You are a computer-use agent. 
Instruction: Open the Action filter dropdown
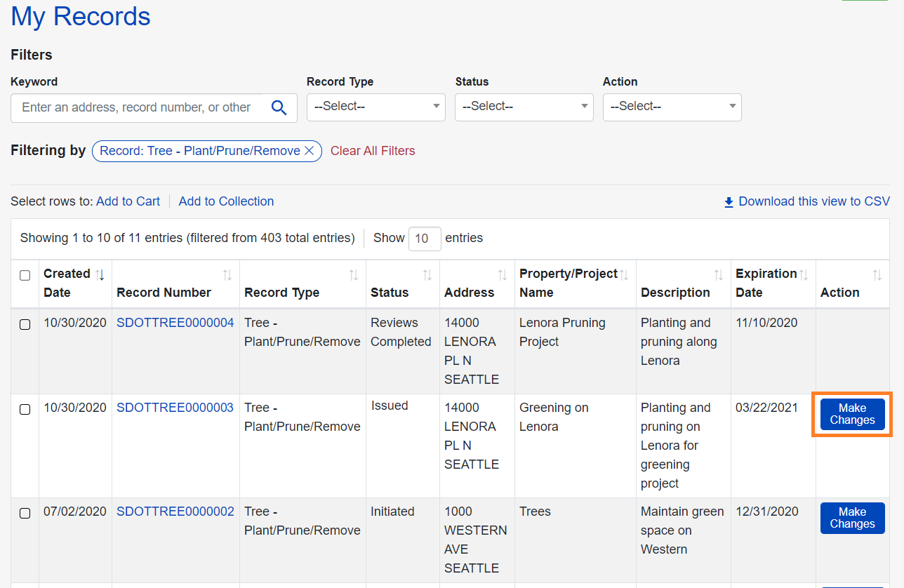(x=672, y=107)
